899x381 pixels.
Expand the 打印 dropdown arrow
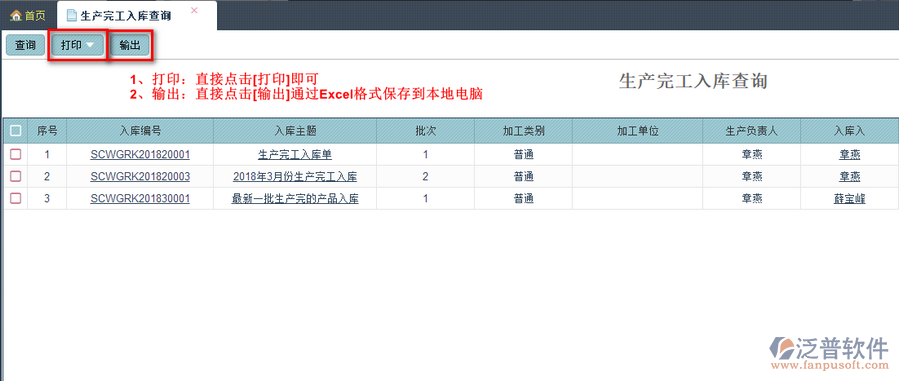(x=91, y=45)
